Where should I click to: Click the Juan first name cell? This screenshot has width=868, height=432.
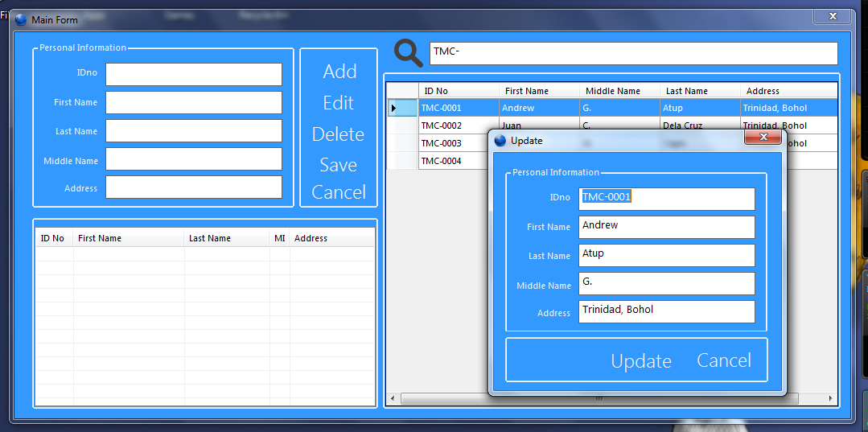point(539,124)
